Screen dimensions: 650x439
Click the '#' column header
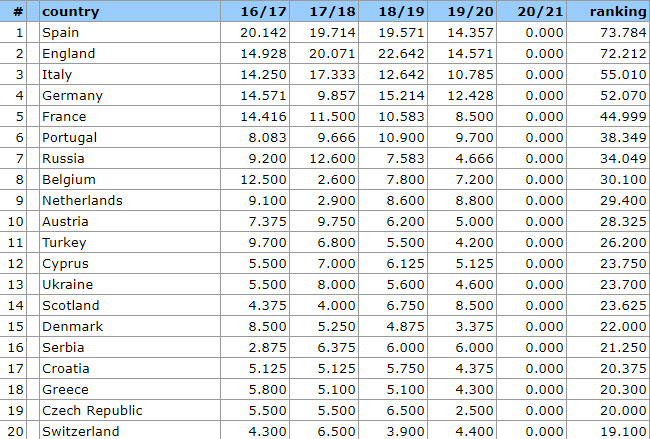(x=18, y=11)
